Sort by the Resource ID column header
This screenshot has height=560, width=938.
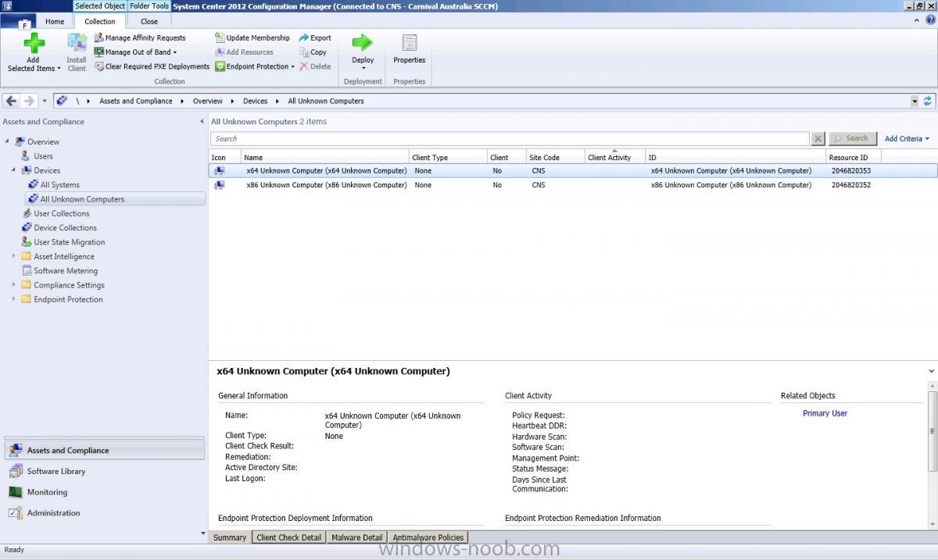pos(854,157)
